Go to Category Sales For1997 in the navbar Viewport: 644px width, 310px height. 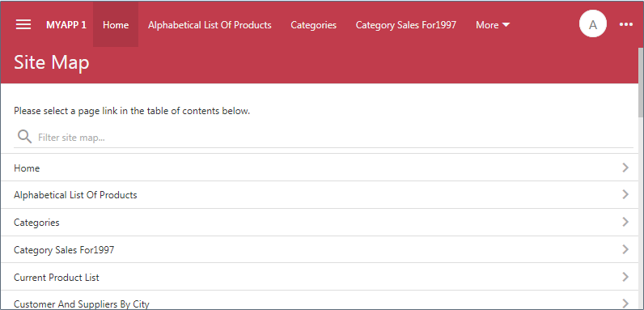click(x=406, y=25)
